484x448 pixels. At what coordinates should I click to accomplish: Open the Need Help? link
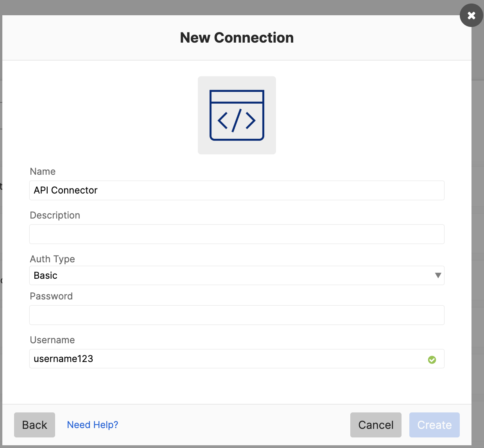pos(93,425)
